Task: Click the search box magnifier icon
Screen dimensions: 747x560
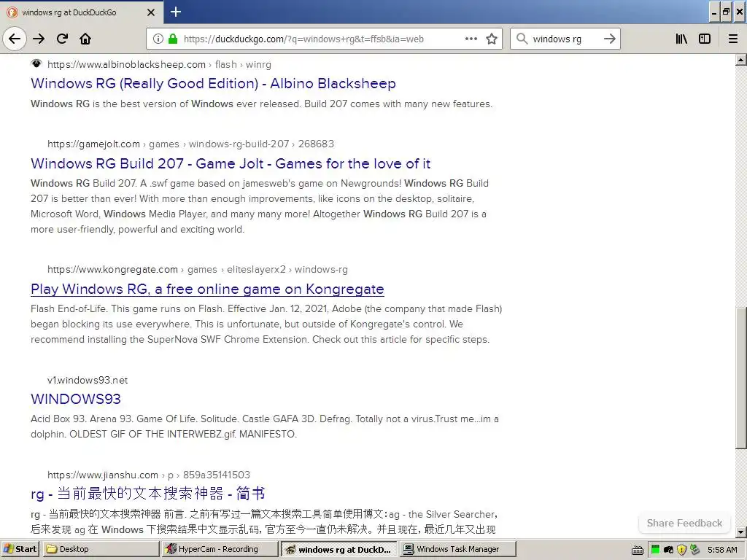Action: [522, 39]
